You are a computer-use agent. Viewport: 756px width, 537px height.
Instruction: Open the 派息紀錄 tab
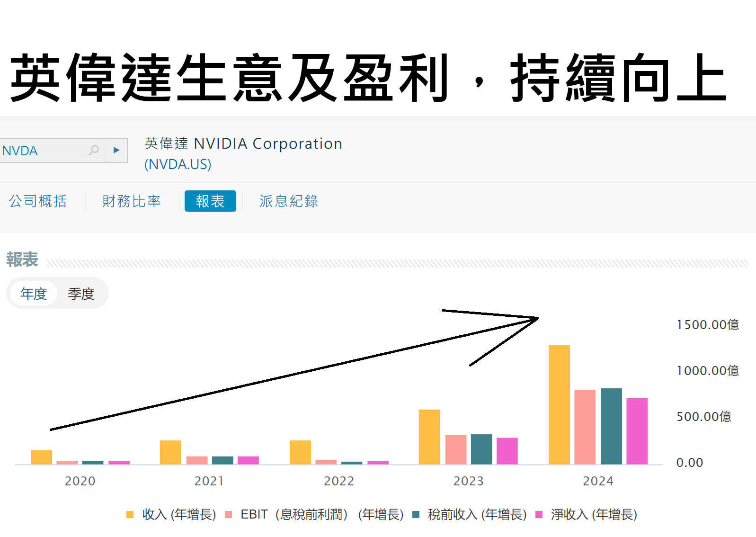289,201
